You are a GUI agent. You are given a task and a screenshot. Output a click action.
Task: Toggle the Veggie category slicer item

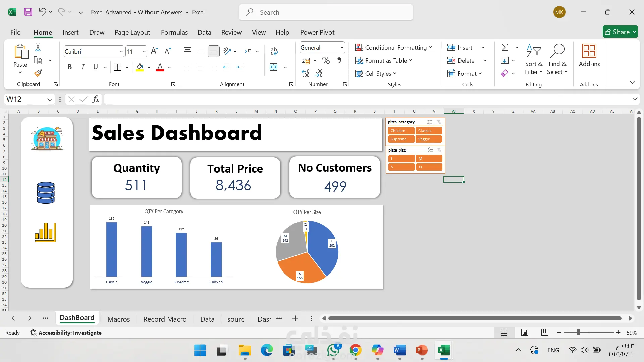(429, 139)
